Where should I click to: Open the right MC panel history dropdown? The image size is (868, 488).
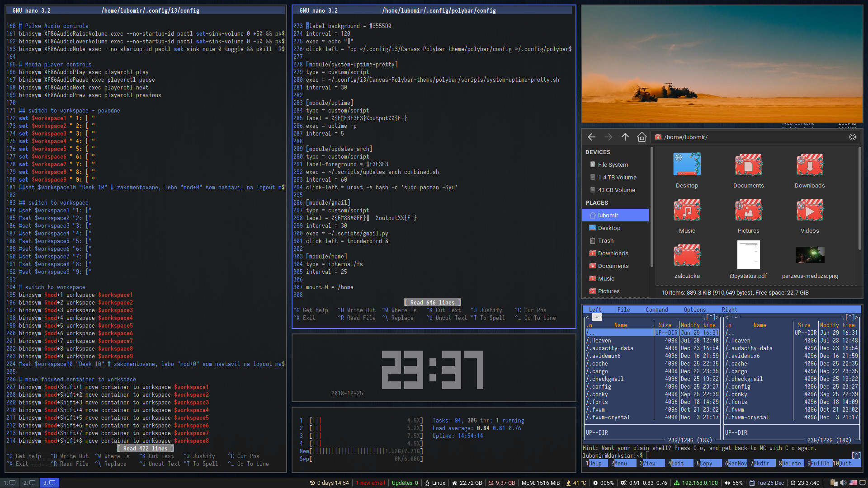tap(850, 318)
